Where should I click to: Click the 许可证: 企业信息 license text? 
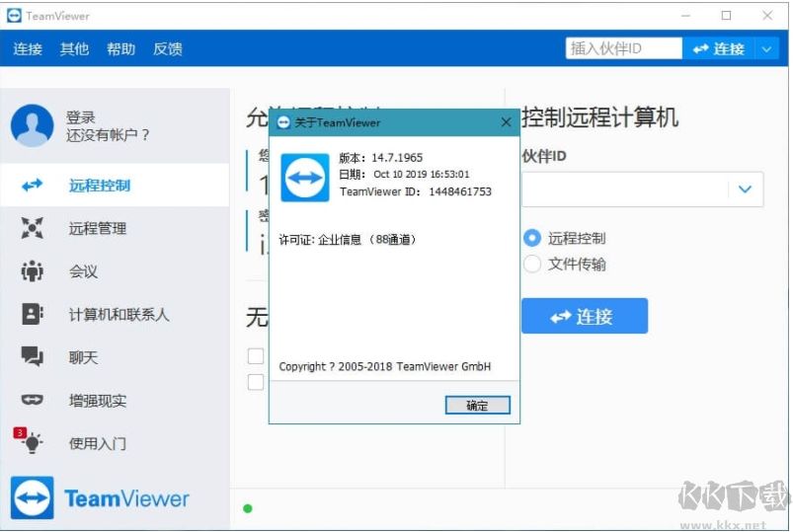coord(348,239)
